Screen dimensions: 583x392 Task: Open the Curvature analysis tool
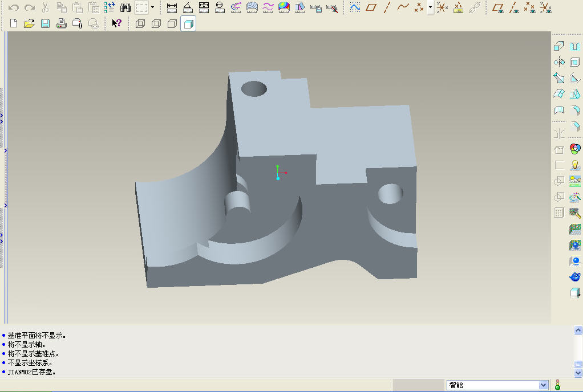[x=236, y=7]
